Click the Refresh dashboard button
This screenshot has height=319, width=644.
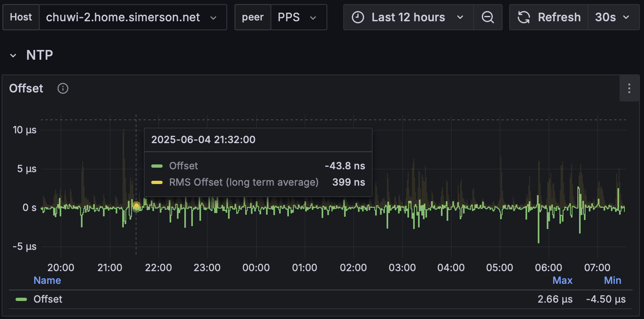[x=549, y=17]
